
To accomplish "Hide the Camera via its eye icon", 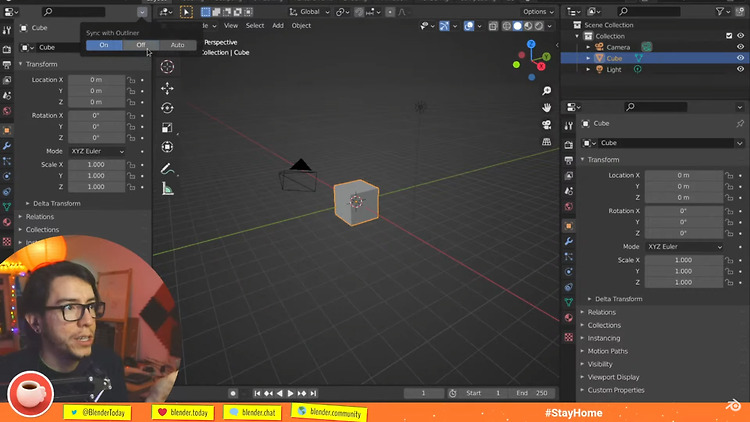I will click(740, 47).
